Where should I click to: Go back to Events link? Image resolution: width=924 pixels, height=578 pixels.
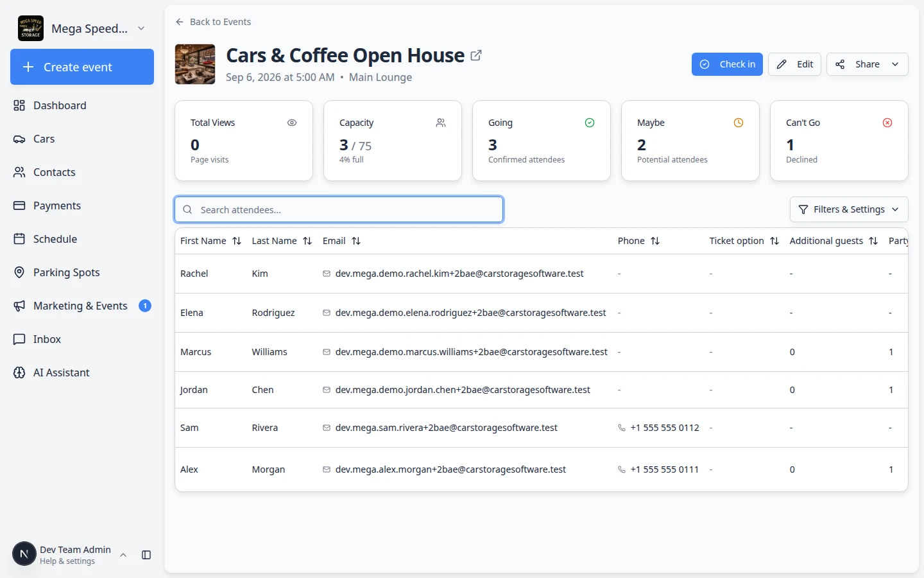click(213, 22)
